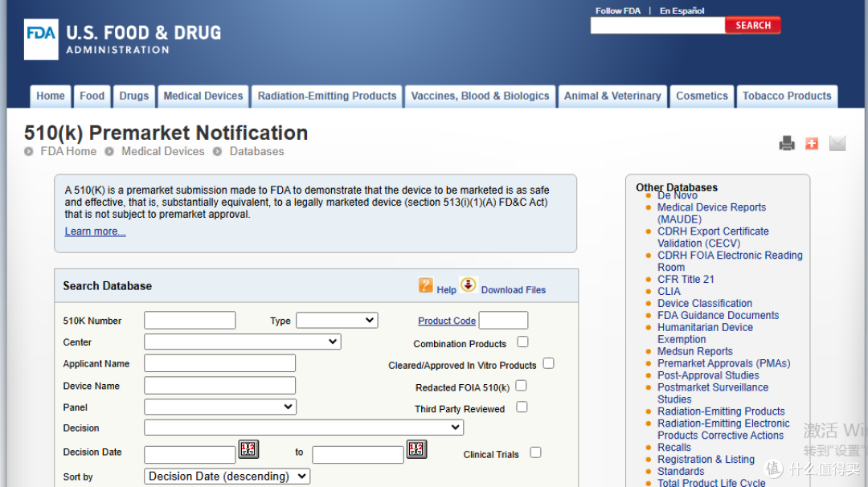Open CFR Title 21 link
This screenshot has width=868, height=487.
coord(686,280)
